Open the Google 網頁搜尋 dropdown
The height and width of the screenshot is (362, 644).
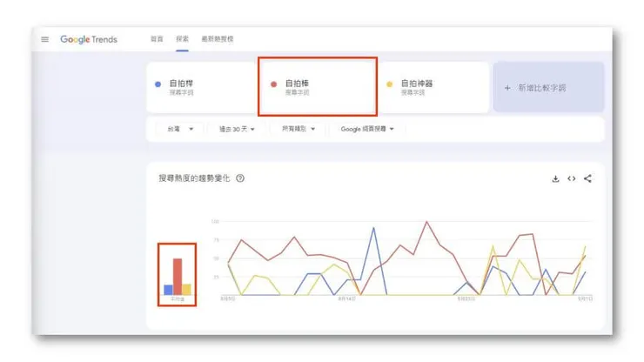pos(367,129)
